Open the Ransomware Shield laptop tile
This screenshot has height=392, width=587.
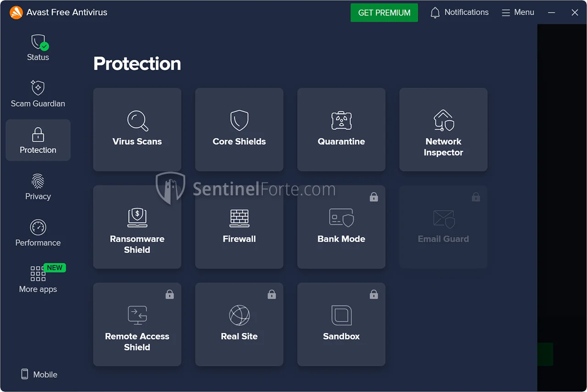click(x=137, y=227)
